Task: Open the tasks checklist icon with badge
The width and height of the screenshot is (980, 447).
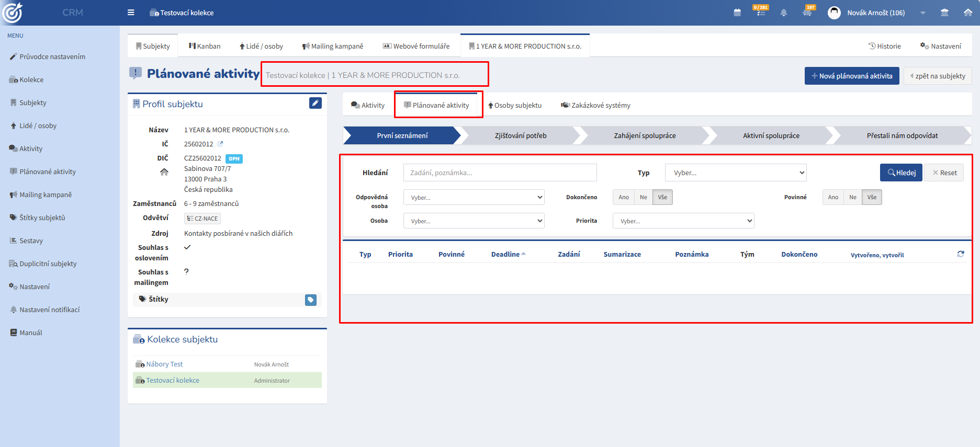Action: tap(761, 11)
